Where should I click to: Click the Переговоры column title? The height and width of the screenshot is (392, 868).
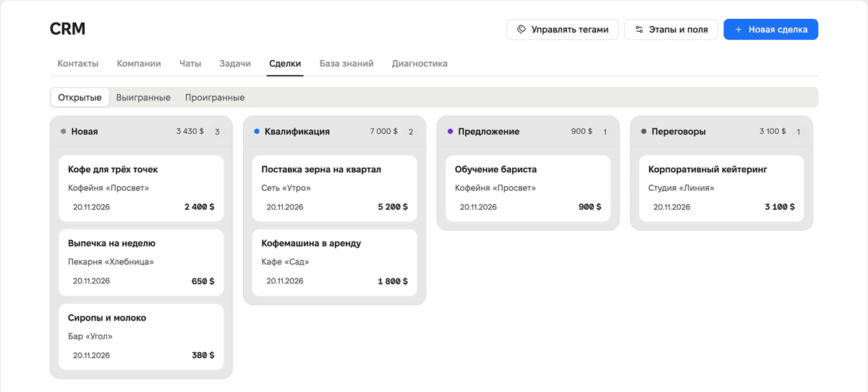(678, 132)
